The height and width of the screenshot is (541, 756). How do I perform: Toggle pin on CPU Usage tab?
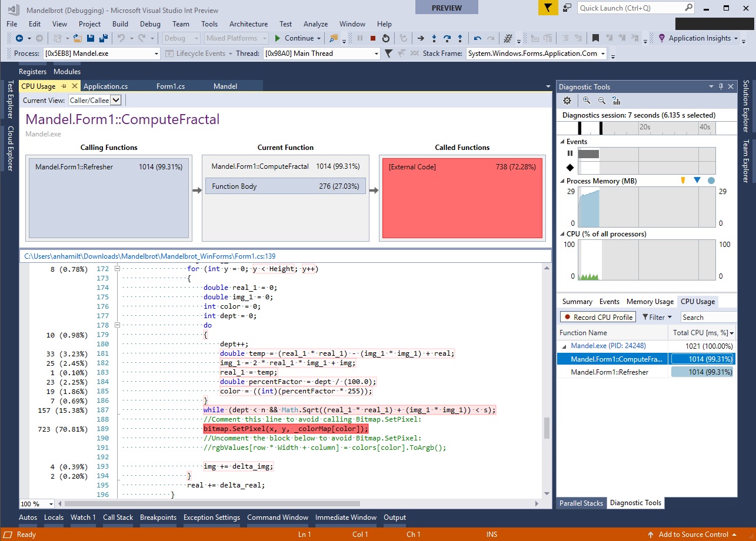64,86
